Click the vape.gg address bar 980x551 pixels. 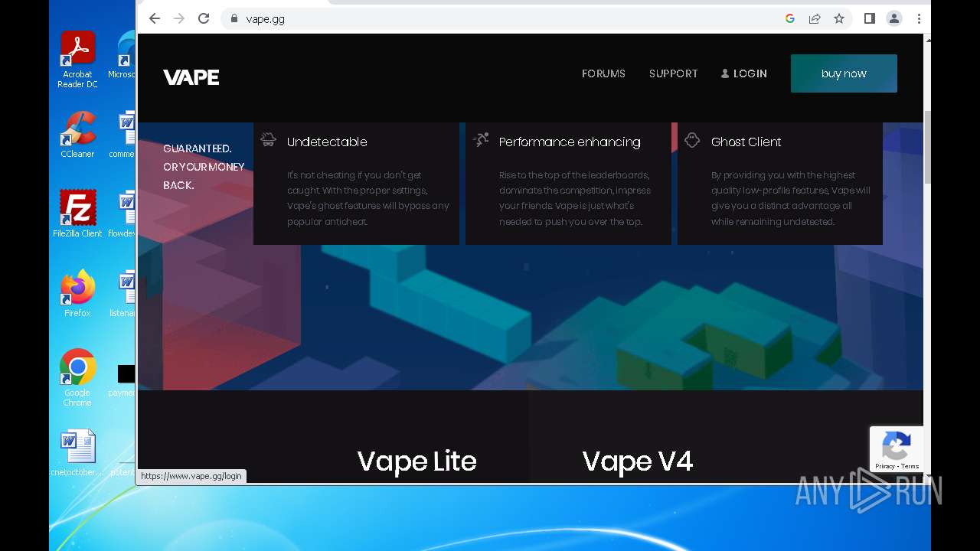coord(505,18)
